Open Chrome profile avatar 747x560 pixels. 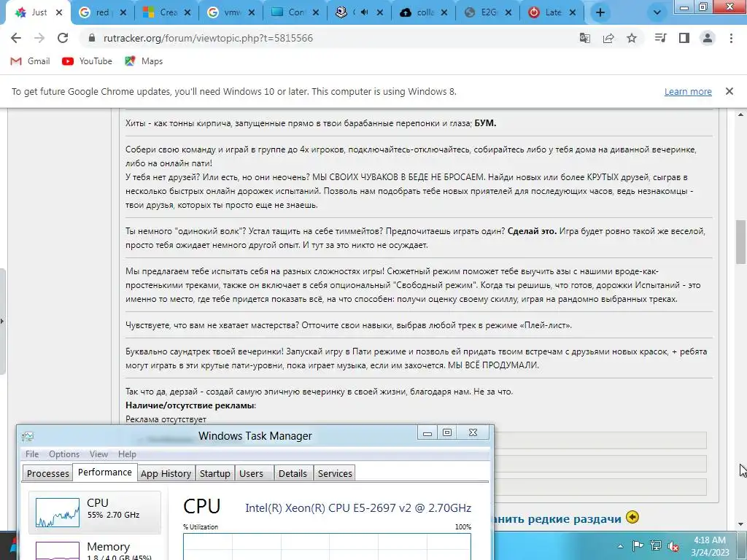(x=708, y=38)
